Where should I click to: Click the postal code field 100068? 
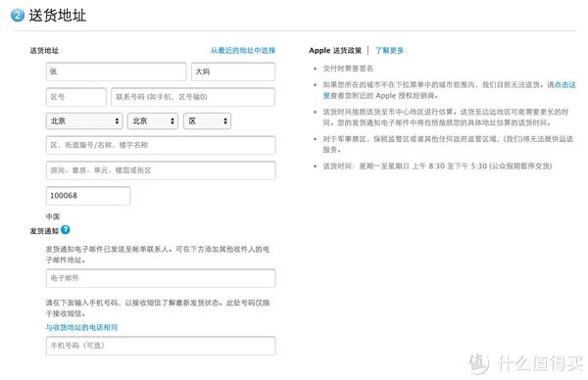(x=88, y=196)
